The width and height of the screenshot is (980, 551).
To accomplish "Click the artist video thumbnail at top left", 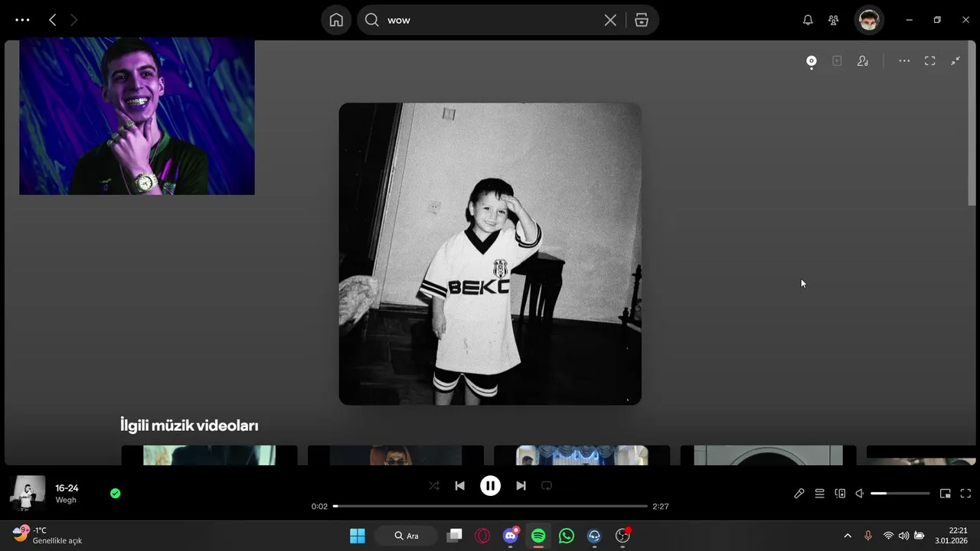I will (x=137, y=117).
